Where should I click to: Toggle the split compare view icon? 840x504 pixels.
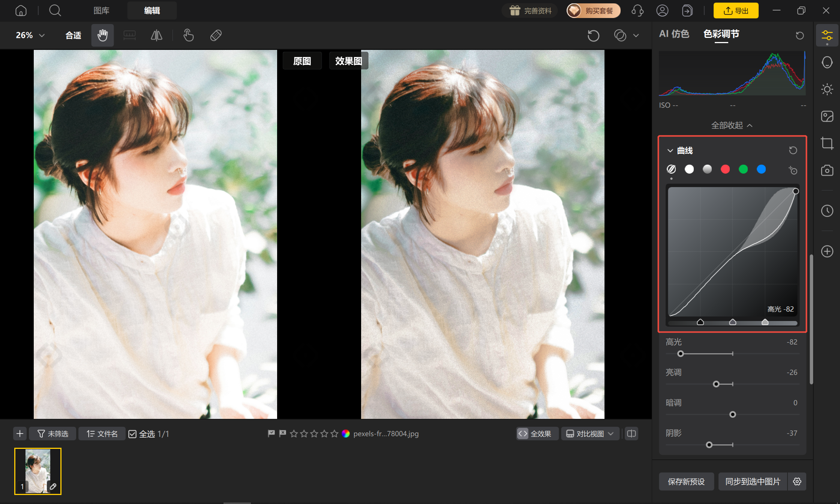631,433
